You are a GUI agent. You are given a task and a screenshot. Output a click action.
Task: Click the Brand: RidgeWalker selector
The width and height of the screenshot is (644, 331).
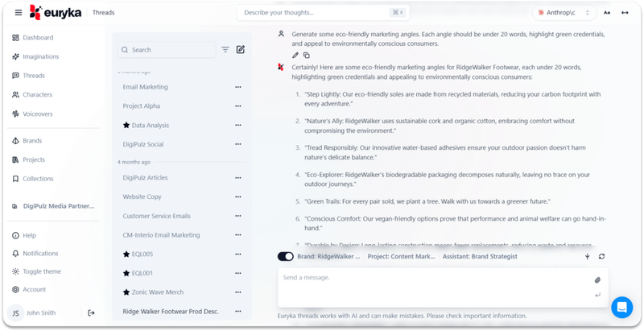click(x=328, y=256)
